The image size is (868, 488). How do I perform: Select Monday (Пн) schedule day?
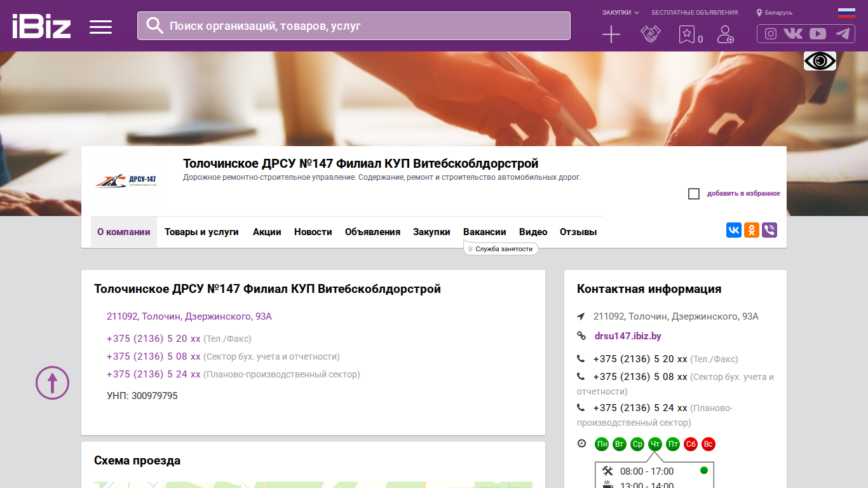pos(602,444)
